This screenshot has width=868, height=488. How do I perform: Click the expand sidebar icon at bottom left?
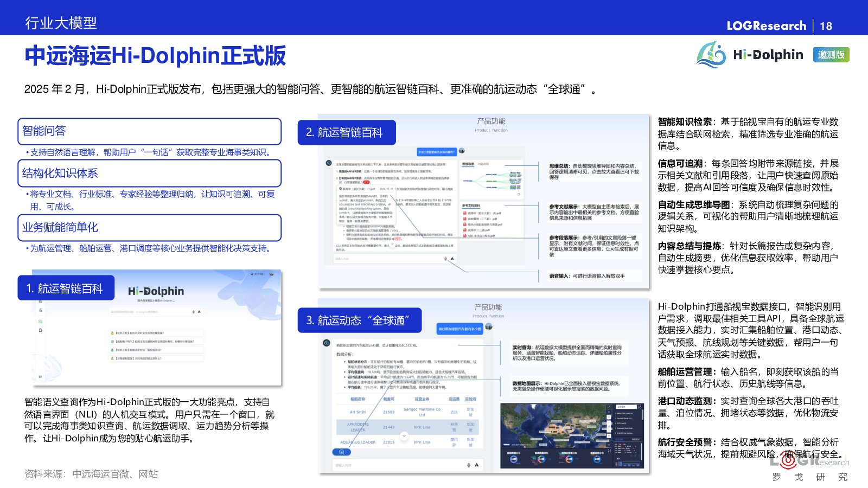(40, 377)
